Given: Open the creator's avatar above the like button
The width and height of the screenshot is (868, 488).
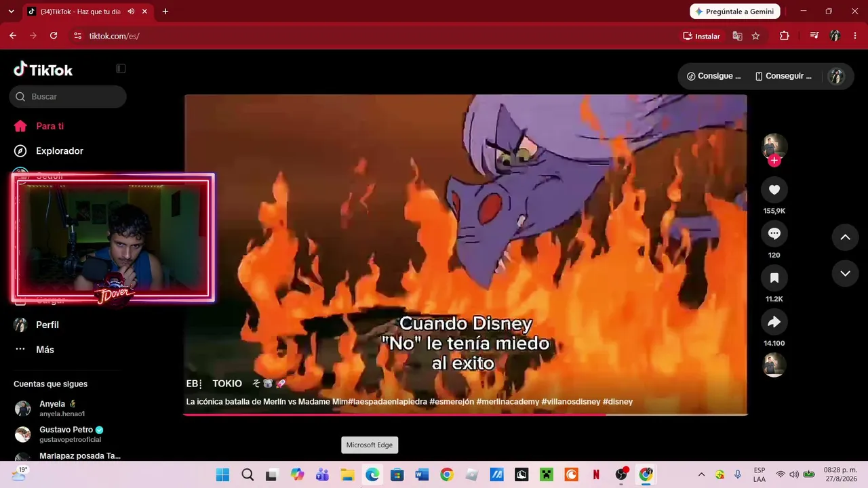Looking at the screenshot, I should click(x=774, y=146).
